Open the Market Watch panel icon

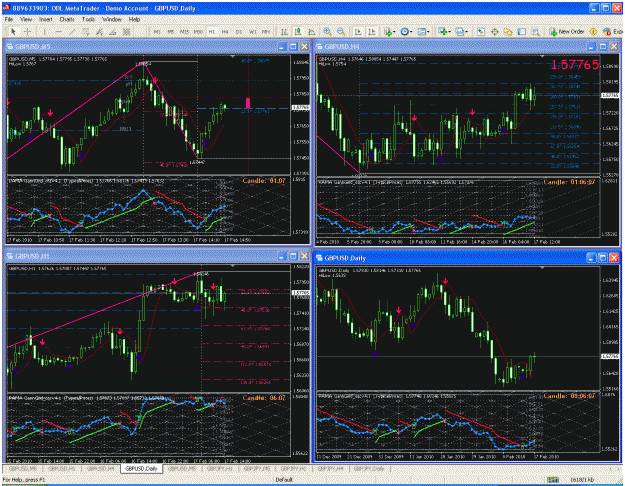481,31
